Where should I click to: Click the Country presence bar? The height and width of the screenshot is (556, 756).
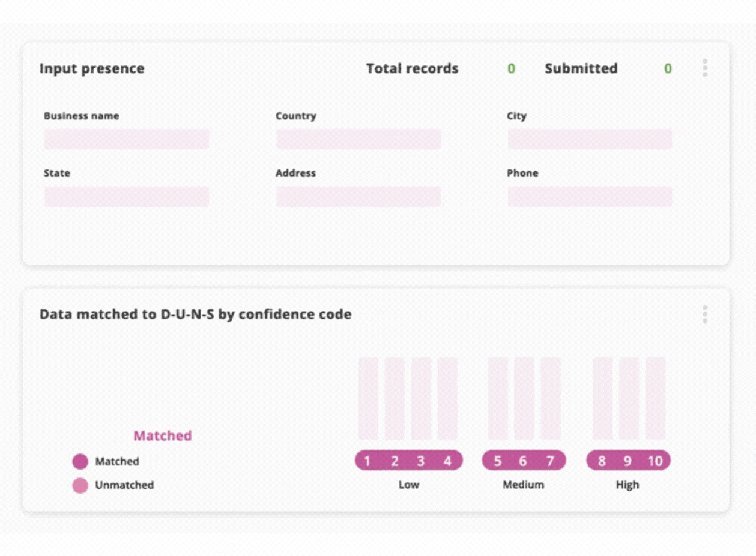tap(358, 139)
